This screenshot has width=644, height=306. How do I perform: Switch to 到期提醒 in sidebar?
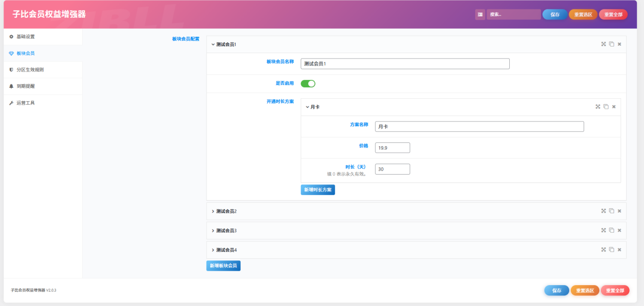click(25, 86)
